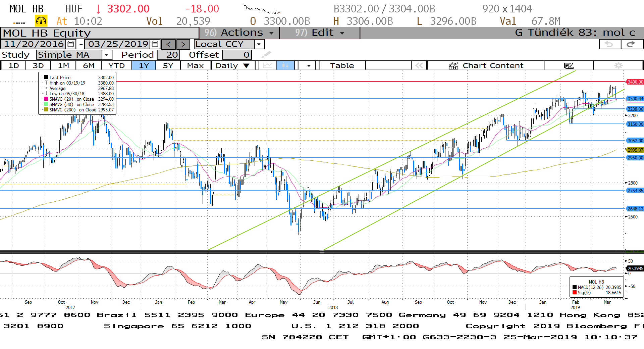Shift date range forward with right arrow

tap(183, 44)
